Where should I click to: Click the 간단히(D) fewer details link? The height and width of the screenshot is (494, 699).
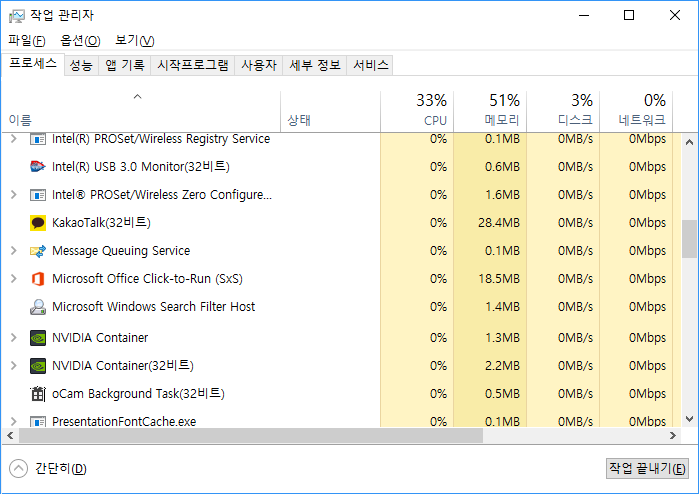[x=61, y=469]
